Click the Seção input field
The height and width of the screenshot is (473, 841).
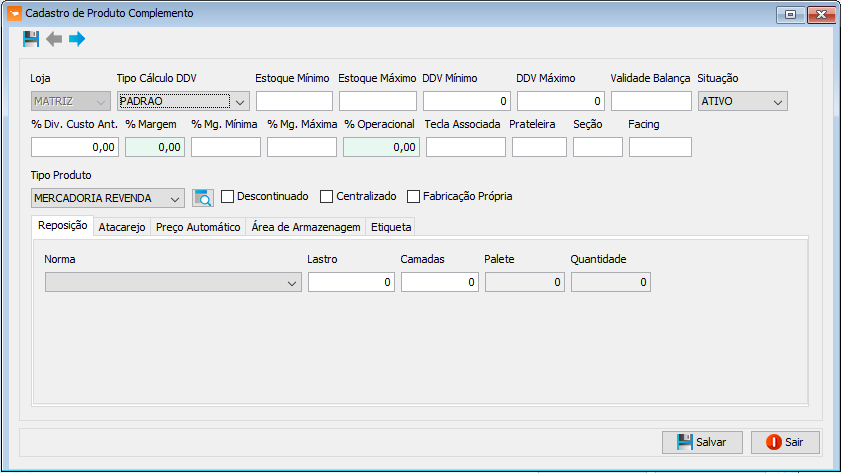598,147
